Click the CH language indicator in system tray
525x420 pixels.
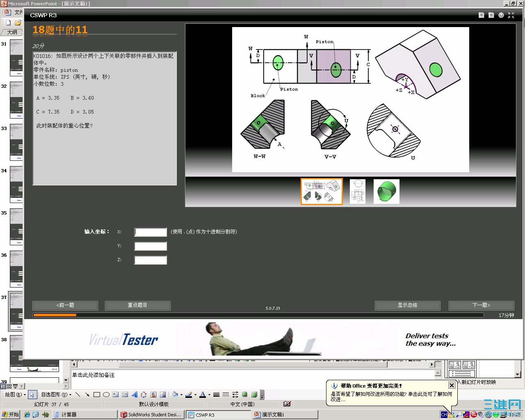[x=444, y=415]
